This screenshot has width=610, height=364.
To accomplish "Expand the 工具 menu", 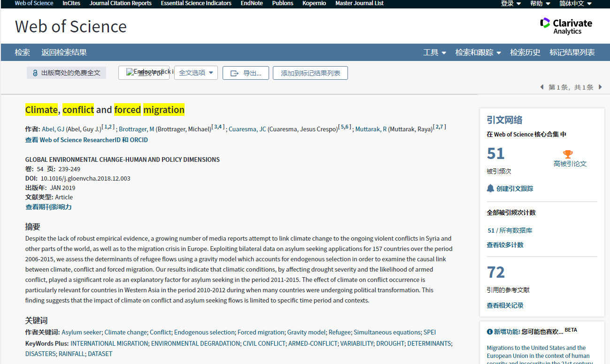I will [x=434, y=53].
